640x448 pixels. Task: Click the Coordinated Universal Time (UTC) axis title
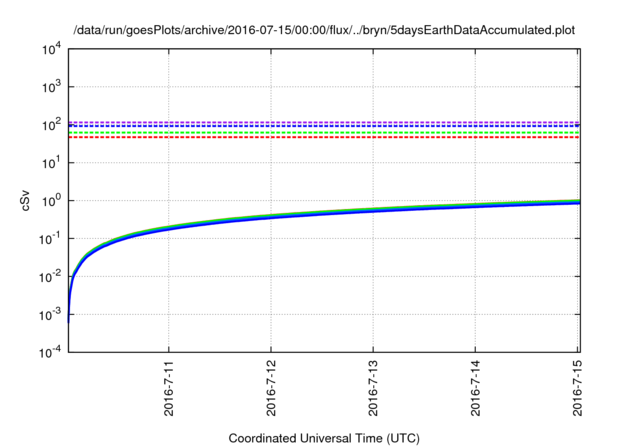coord(324,438)
